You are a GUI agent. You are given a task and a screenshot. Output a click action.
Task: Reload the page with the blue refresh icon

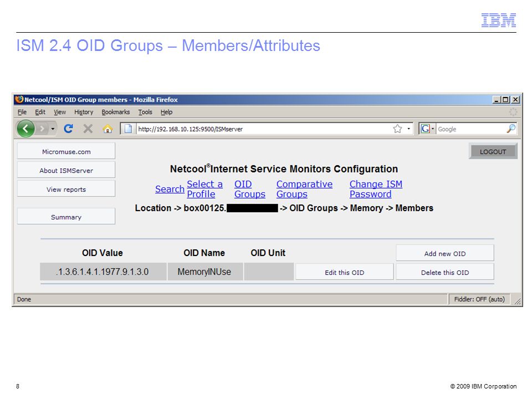click(68, 129)
